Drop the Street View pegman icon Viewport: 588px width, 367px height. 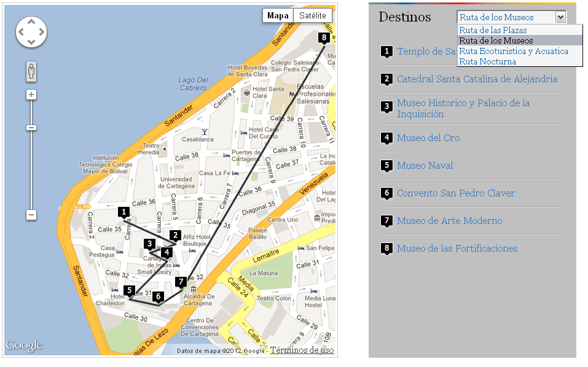point(31,71)
